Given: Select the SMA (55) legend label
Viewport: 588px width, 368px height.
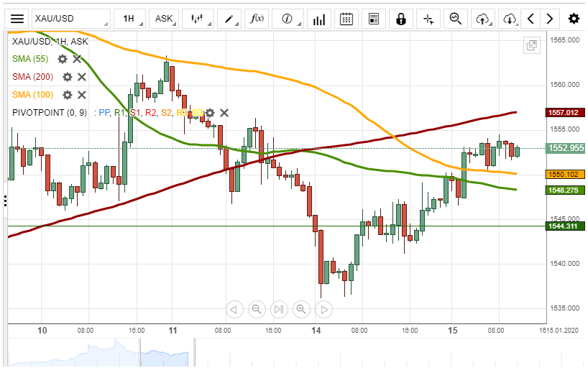Looking at the screenshot, I should pos(30,59).
